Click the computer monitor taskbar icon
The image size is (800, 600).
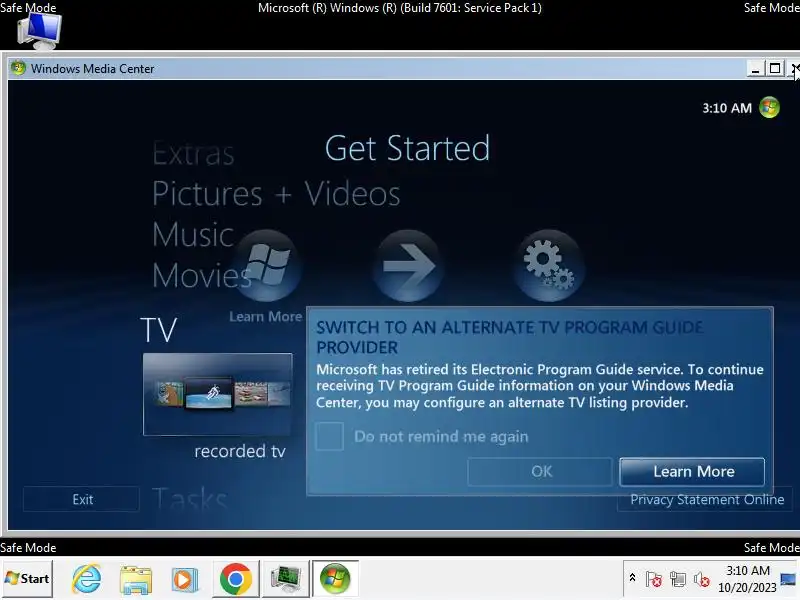tap(286, 579)
